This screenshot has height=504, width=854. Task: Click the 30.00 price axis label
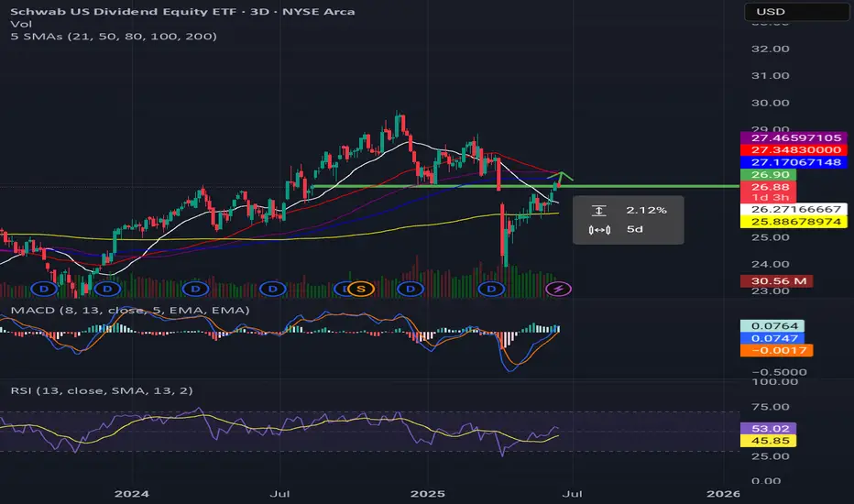click(x=770, y=103)
